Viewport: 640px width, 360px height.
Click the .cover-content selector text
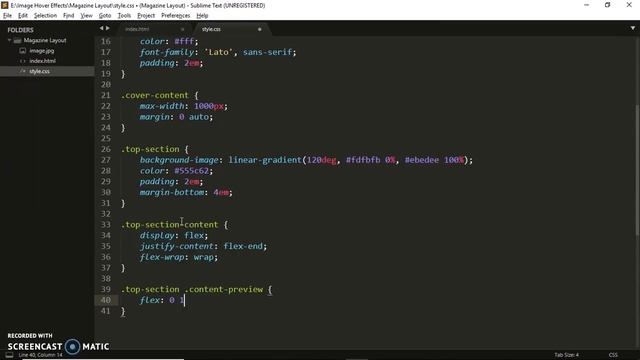[155, 95]
